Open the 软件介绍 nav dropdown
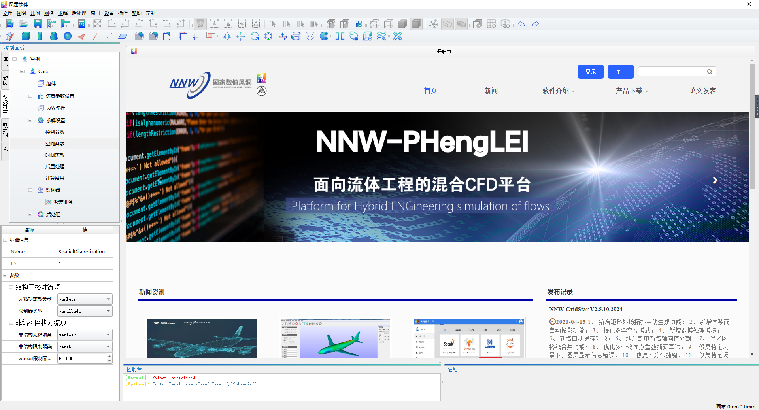The image size is (759, 410). pos(558,91)
